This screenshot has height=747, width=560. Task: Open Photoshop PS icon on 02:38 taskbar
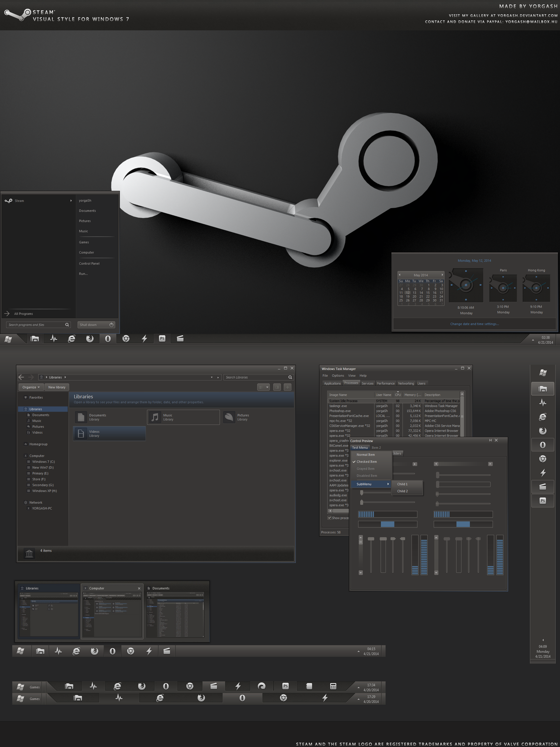tap(162, 339)
